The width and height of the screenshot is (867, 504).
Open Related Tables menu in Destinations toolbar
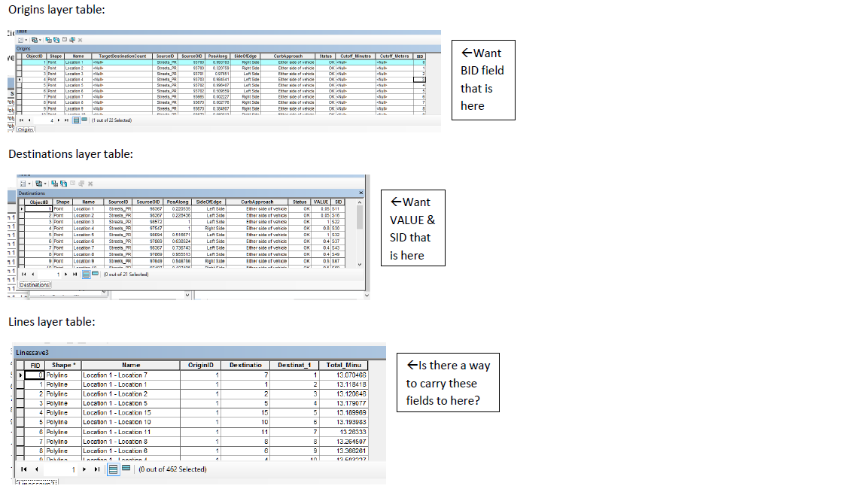pyautogui.click(x=40, y=184)
